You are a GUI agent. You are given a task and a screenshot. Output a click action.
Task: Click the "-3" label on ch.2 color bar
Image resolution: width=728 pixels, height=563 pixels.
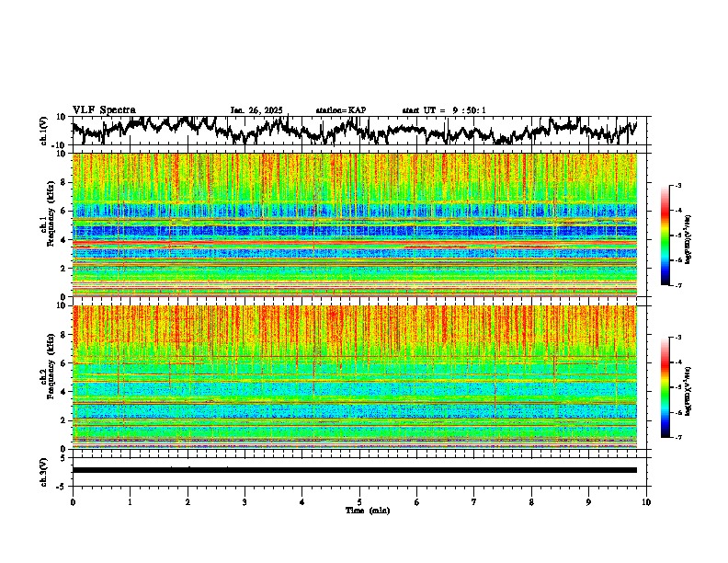678,338
